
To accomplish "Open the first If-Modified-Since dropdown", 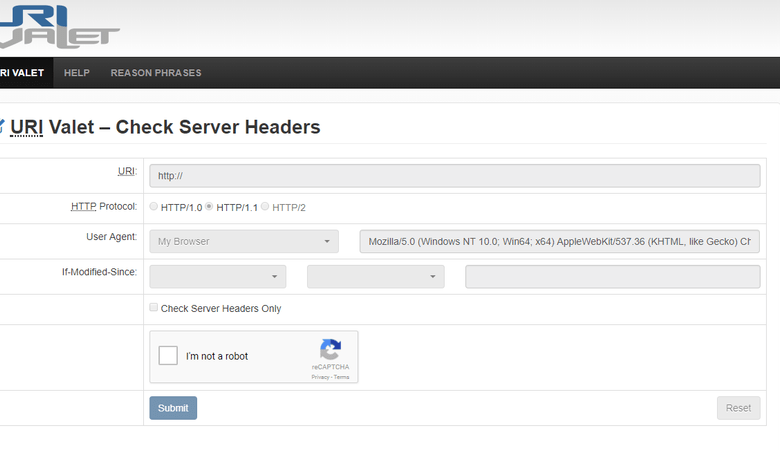I will (x=218, y=276).
